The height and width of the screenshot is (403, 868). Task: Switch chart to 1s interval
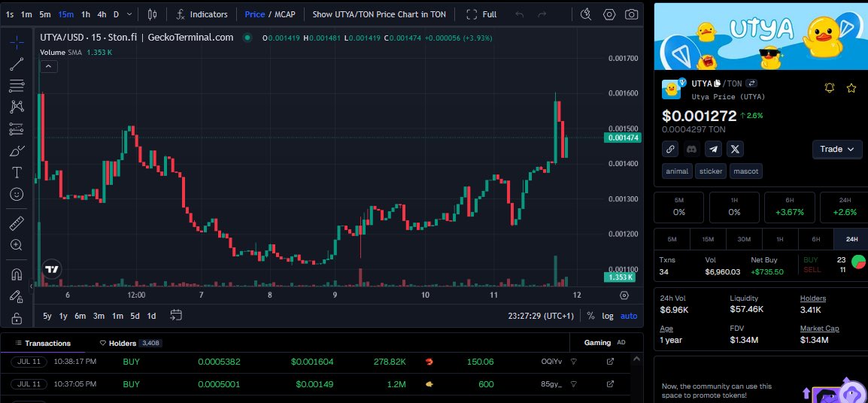coord(10,14)
